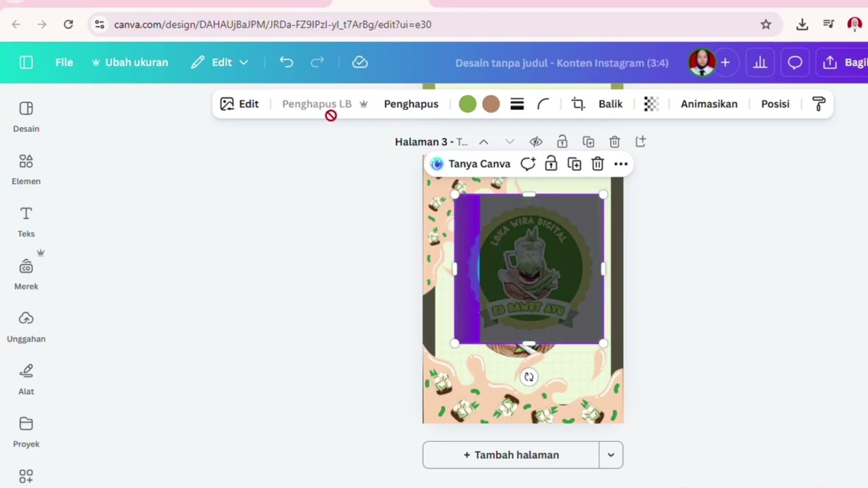Move page down with chevron arrow

[510, 142]
